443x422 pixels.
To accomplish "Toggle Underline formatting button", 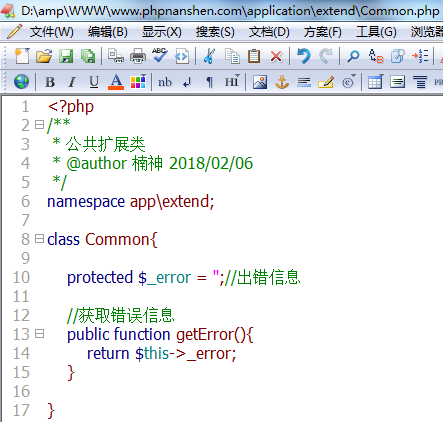I will pos(94,82).
